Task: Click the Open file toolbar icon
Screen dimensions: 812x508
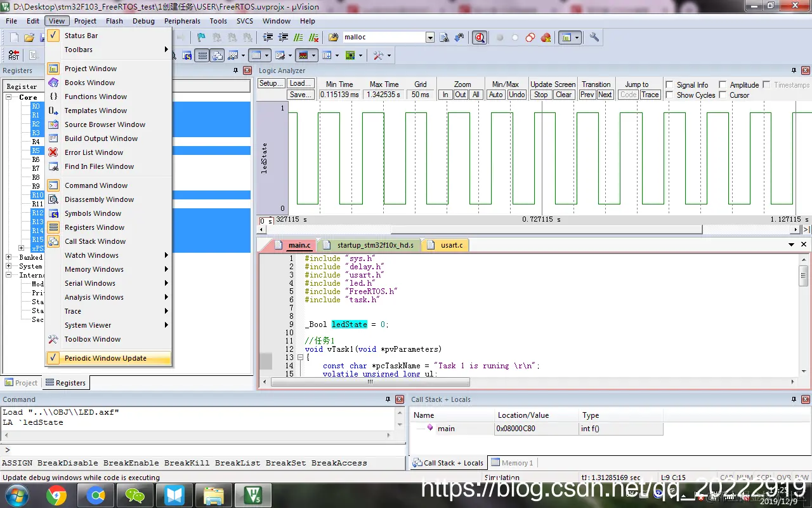Action: coord(29,37)
